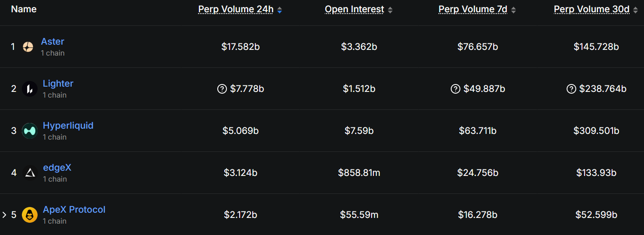This screenshot has width=644, height=235.
Task: Click the question mark beside Lighter's $49.887b
Action: pyautogui.click(x=456, y=89)
